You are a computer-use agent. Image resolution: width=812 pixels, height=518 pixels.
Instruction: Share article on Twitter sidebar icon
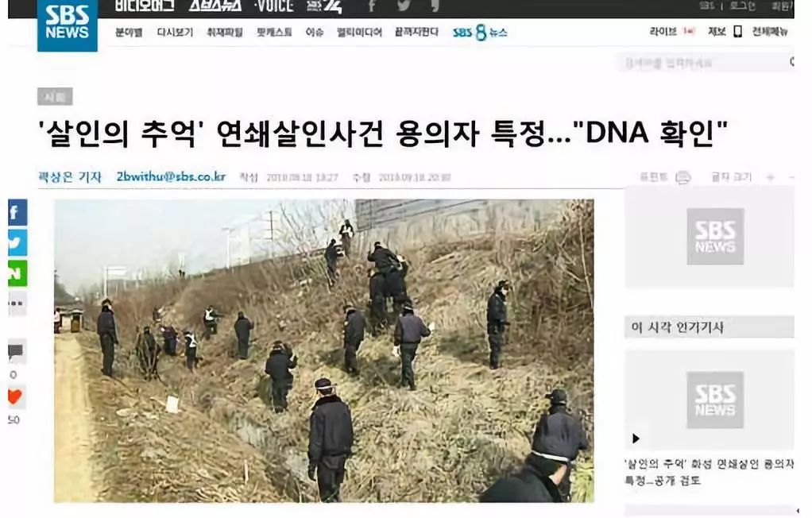(x=17, y=243)
